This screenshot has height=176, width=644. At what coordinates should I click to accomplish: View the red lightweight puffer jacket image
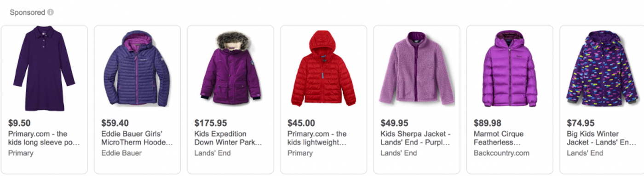coord(323,68)
